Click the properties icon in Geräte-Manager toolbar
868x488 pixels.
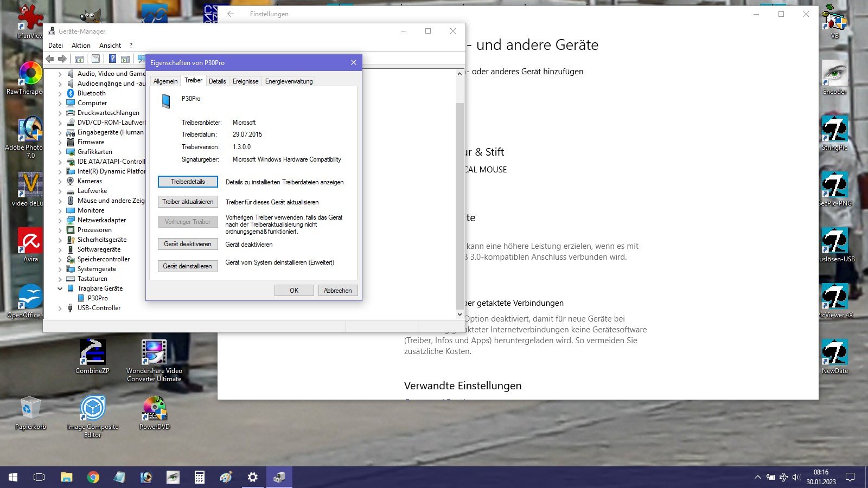point(96,59)
